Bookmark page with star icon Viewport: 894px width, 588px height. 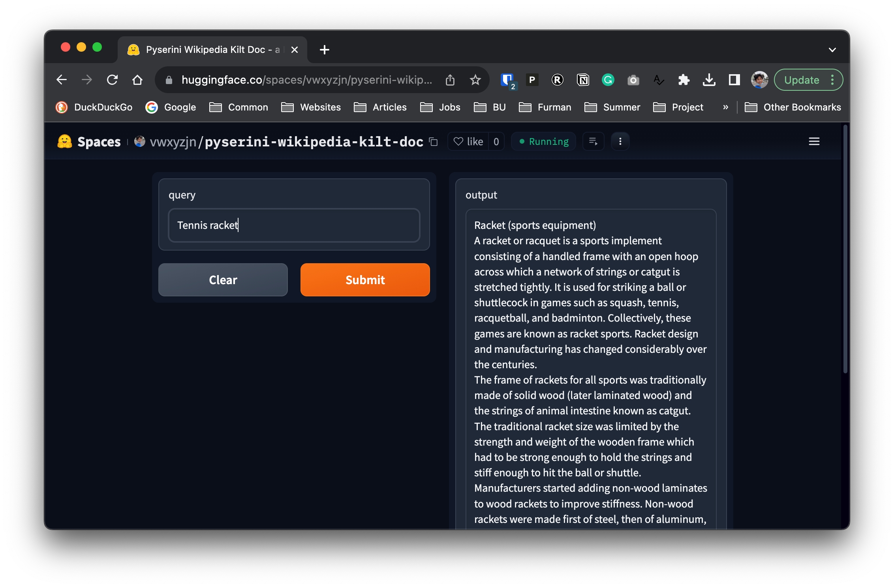[x=475, y=80]
